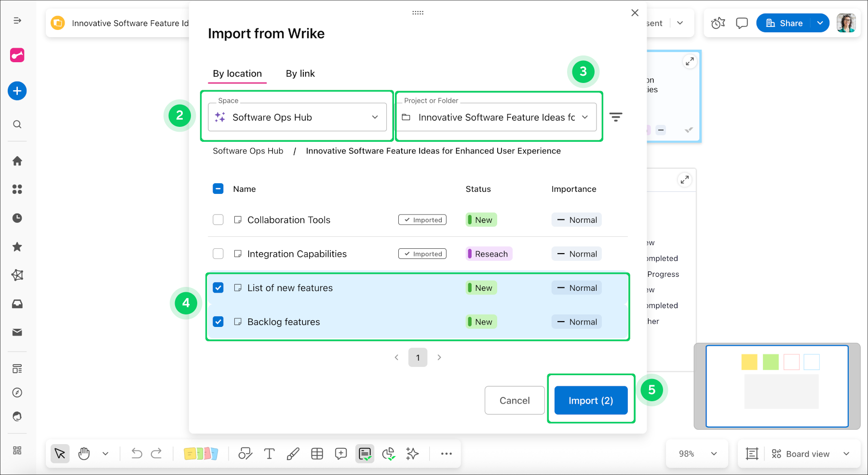Viewport: 868px width, 475px height.
Task: Check the Collaboration Tools task
Action: point(218,219)
